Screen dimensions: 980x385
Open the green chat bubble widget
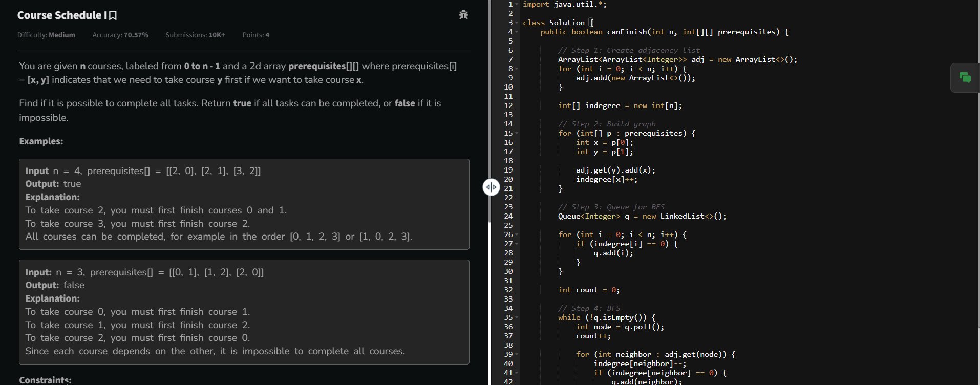pyautogui.click(x=965, y=78)
